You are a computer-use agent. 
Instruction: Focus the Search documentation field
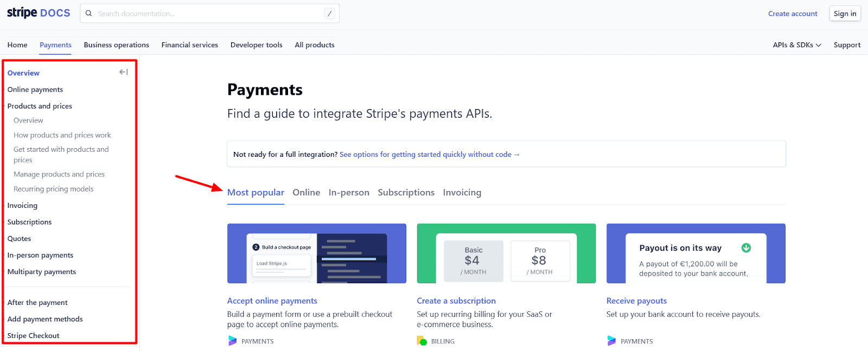[209, 14]
